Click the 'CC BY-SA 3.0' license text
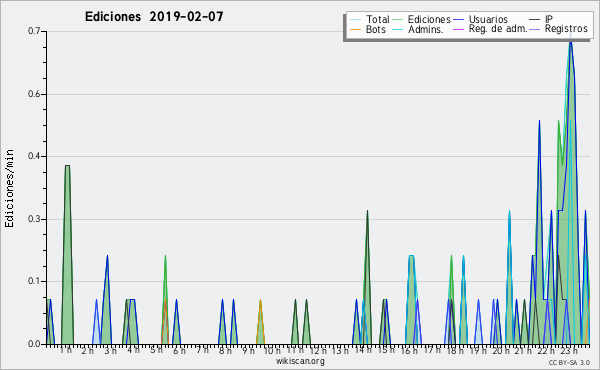This screenshot has width=600, height=370. click(569, 362)
